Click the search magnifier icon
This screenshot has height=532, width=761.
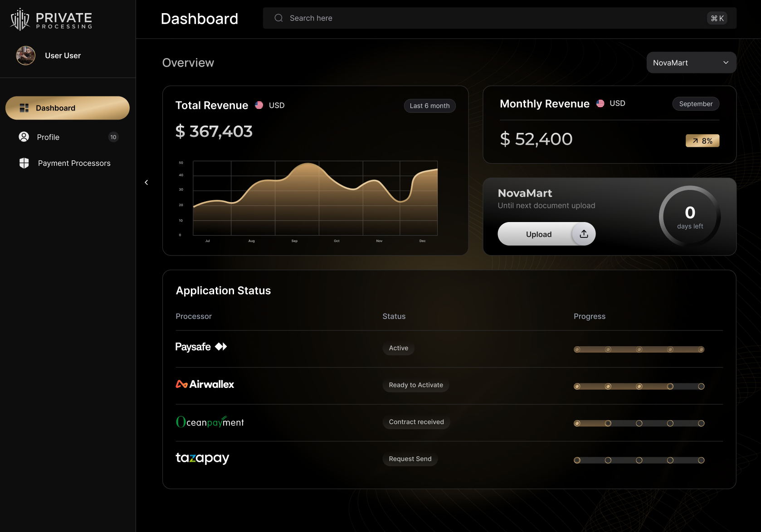pyautogui.click(x=278, y=18)
